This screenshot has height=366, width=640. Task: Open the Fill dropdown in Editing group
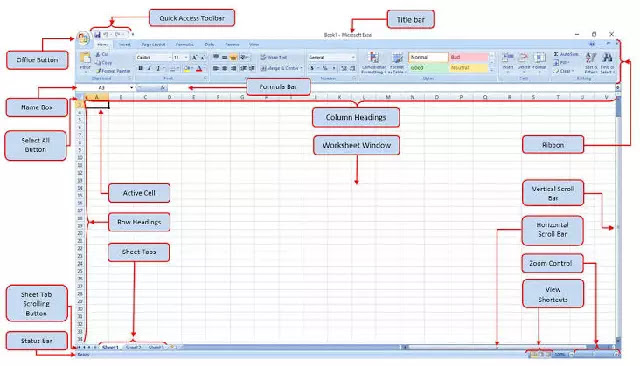(x=561, y=62)
